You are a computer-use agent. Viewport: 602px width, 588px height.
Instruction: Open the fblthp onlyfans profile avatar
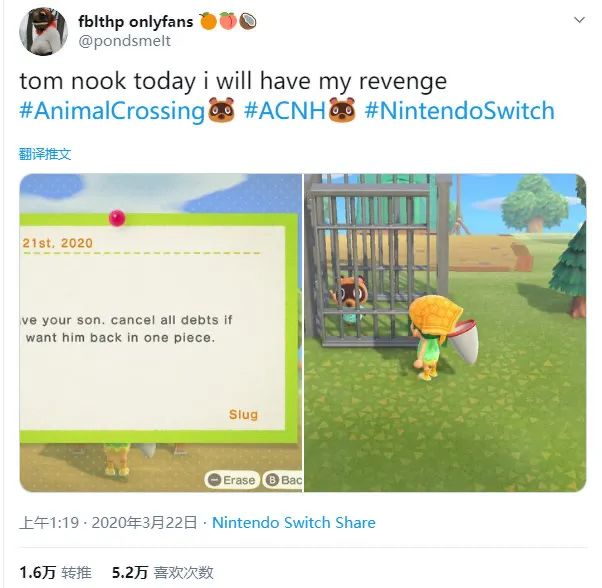43,31
